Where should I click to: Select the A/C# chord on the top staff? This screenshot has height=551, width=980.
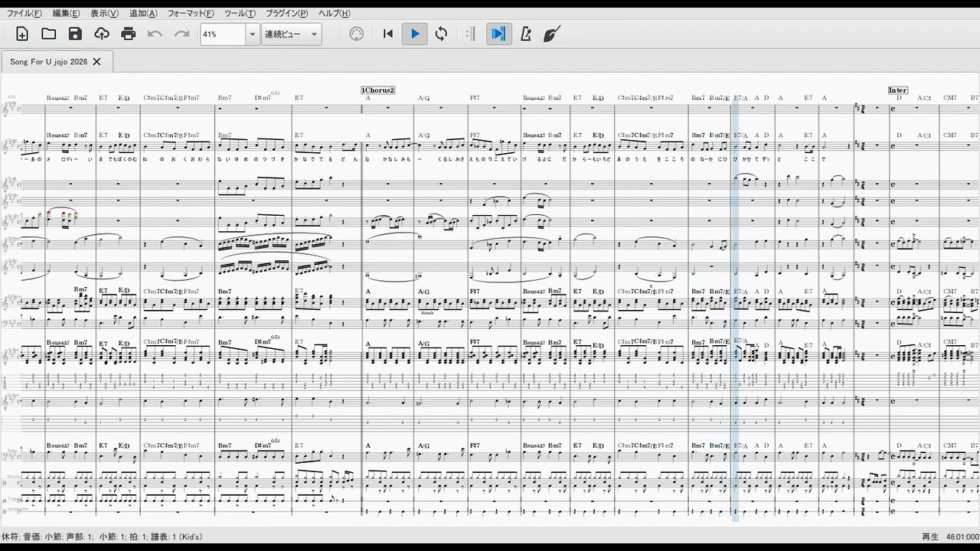tap(924, 98)
